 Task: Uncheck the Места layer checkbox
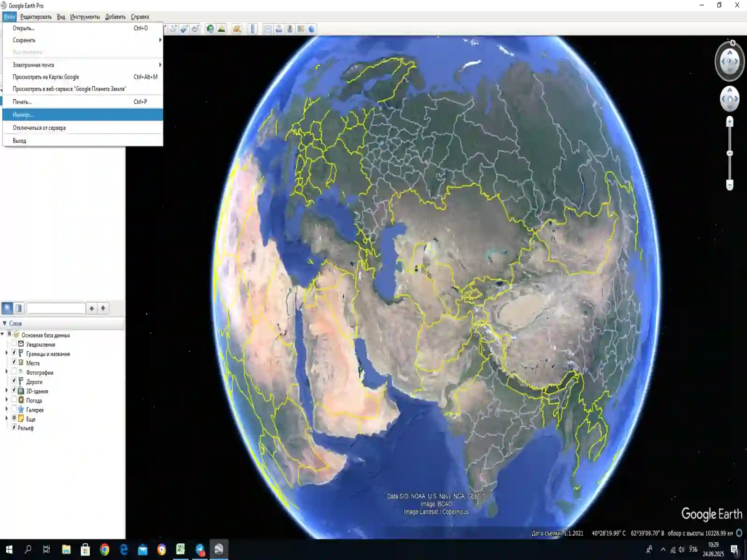tap(14, 362)
